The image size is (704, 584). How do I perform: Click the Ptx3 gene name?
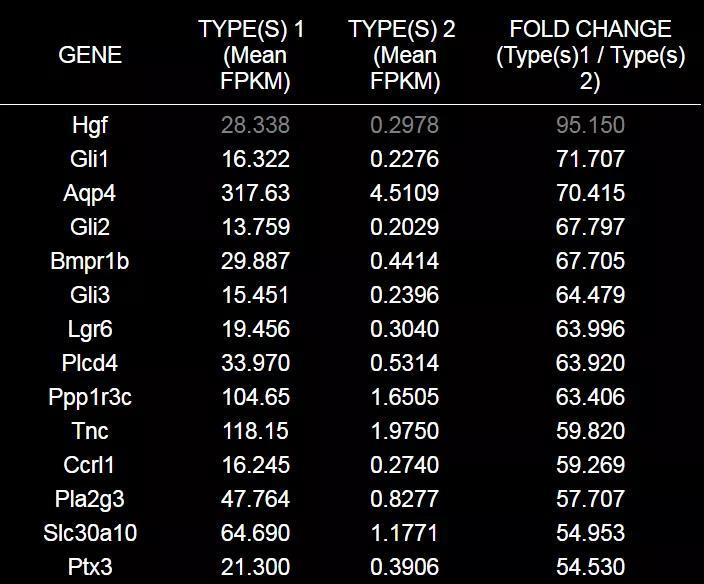[x=90, y=567]
